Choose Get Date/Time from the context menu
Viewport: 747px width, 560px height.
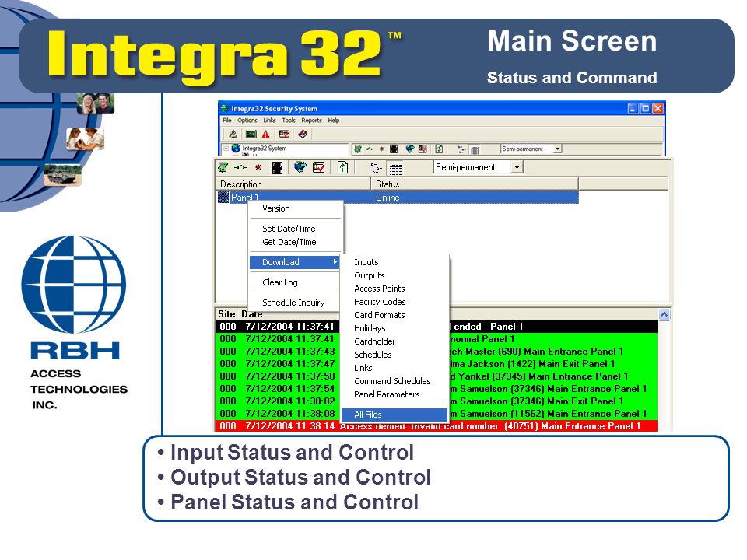tap(294, 242)
